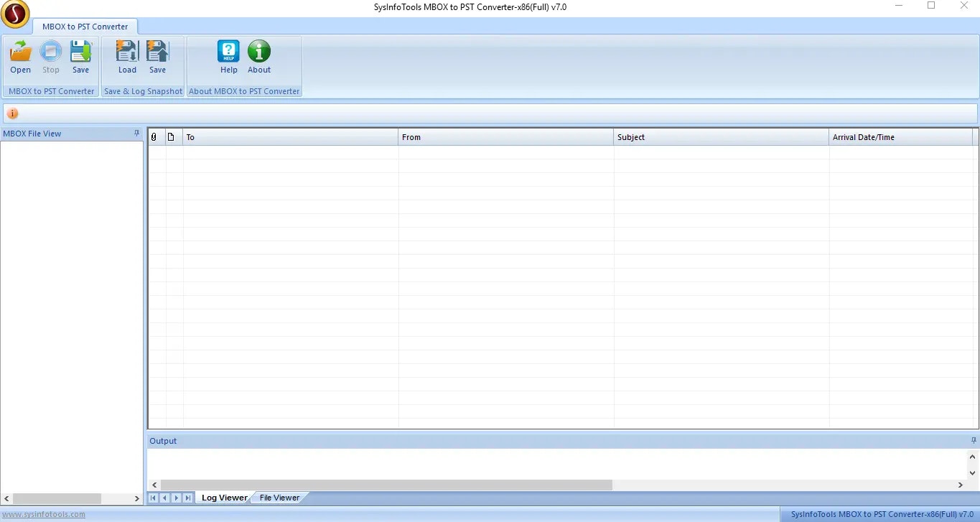Viewport: 980px width, 522px height.
Task: Click Output scrollbar right arrow
Action: coord(961,485)
